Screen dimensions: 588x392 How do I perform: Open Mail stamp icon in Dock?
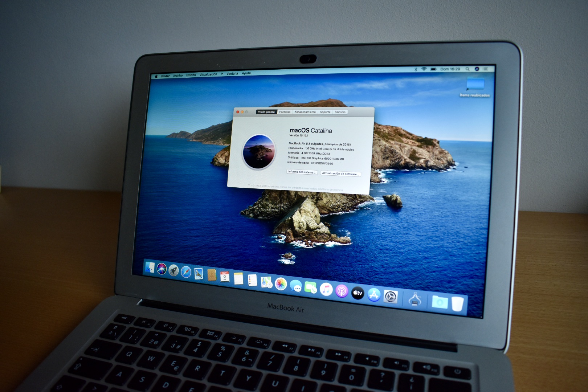(x=199, y=273)
